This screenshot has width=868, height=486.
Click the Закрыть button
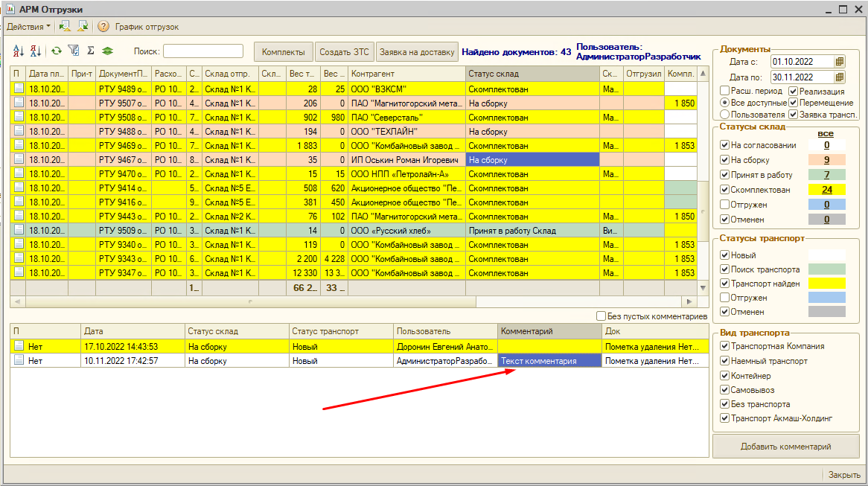click(x=844, y=474)
